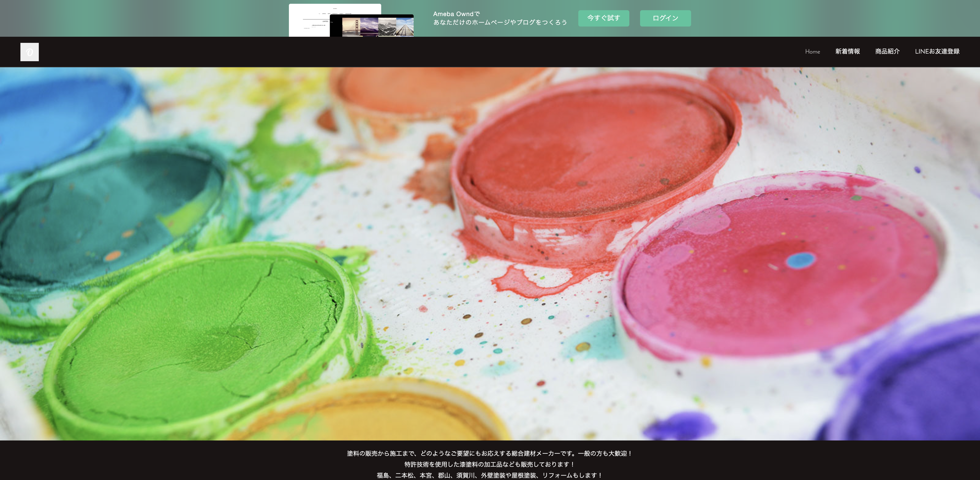
Task: Select text line starting 福島、二本松、本宮
Action: pyautogui.click(x=490, y=475)
